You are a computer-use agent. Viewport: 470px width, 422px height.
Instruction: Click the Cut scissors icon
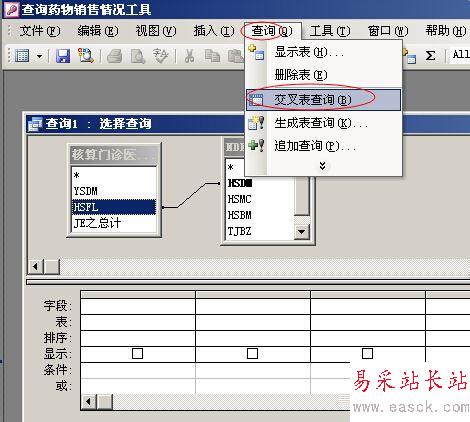point(189,56)
